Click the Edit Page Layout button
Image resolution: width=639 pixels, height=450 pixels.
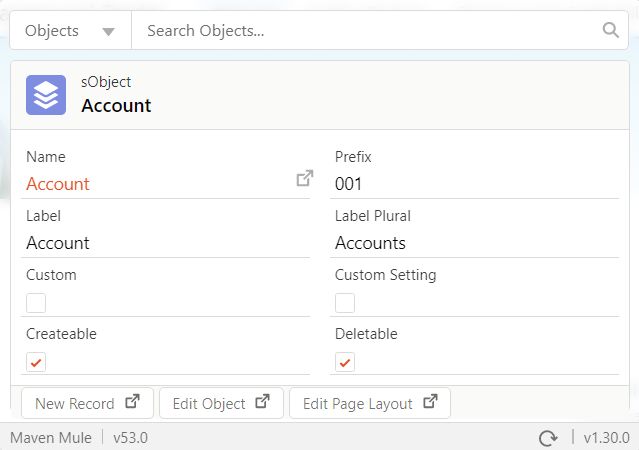click(370, 403)
